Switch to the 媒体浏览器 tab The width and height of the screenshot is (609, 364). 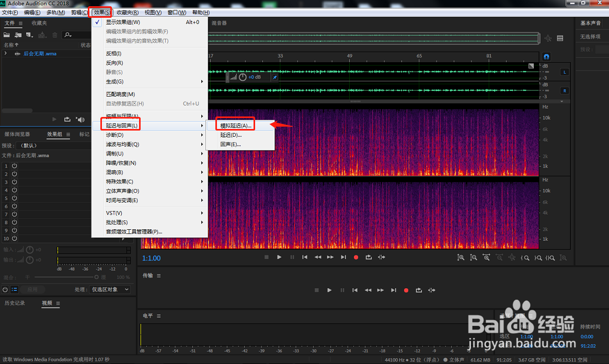point(17,134)
